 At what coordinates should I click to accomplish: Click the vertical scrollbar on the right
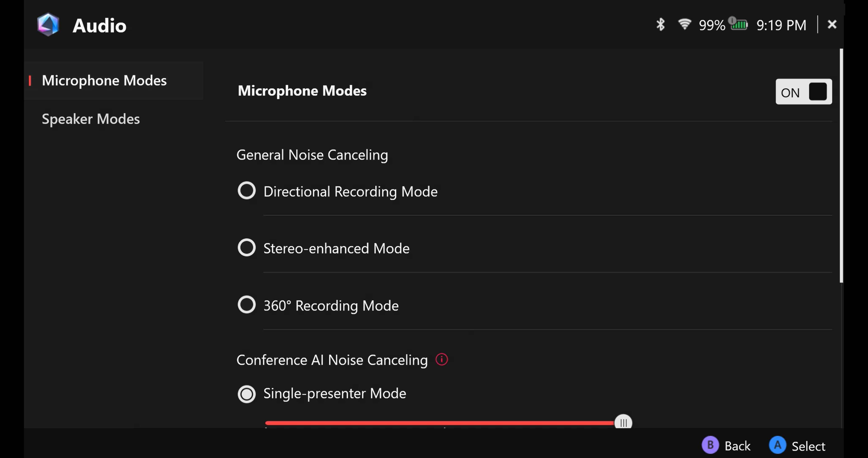[841, 165]
